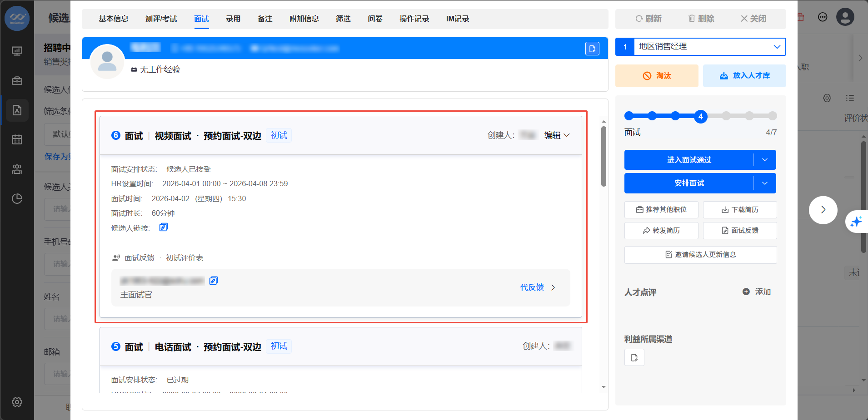Click the 初试 tag on interview 5 phone interview
The image size is (868, 420).
click(279, 346)
